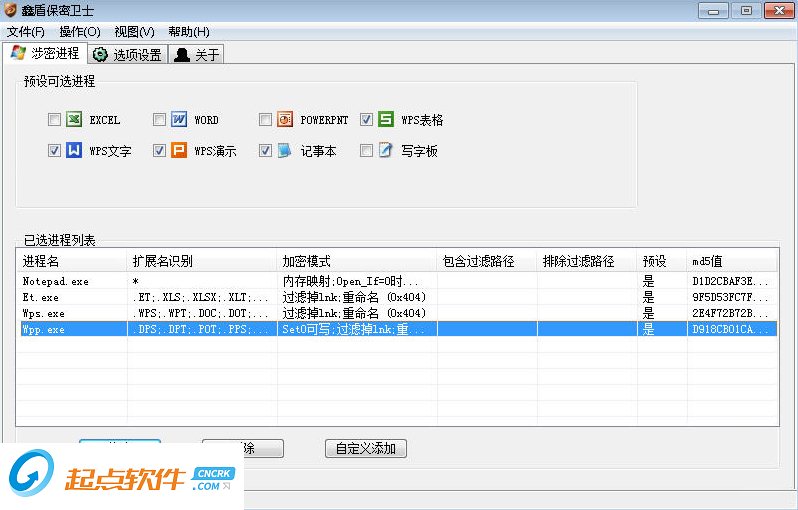Maximize the 鑫盾保密卫士 window

(746, 11)
